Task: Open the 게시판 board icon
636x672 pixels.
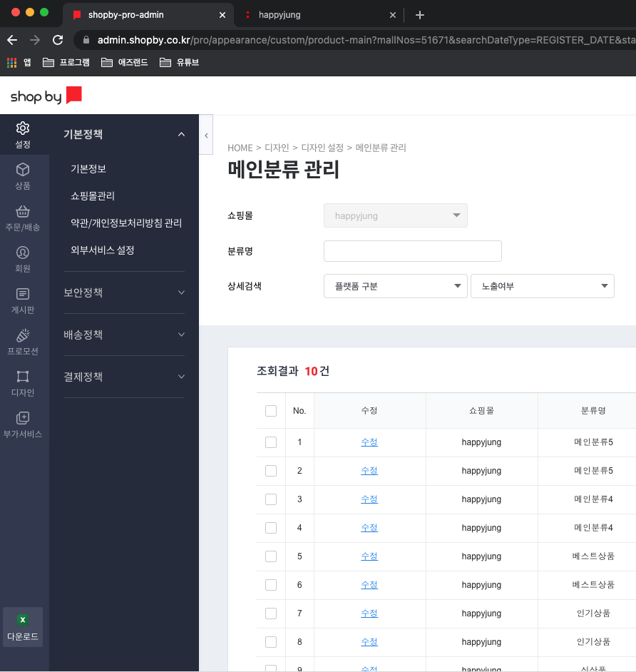Action: tap(23, 300)
